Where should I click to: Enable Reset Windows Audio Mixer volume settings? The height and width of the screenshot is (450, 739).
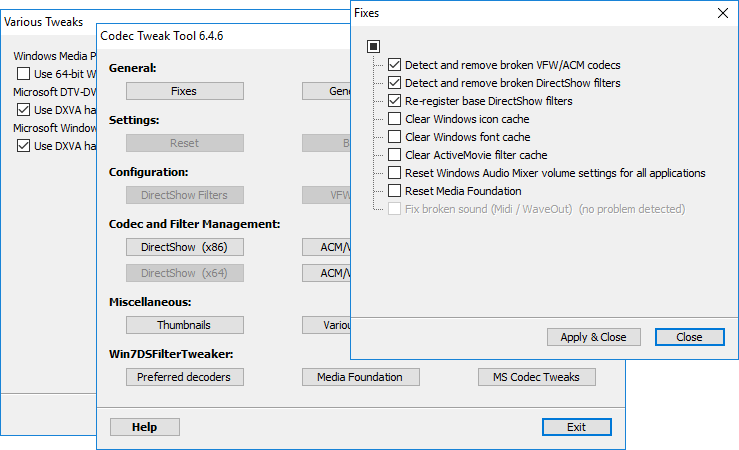[394, 173]
